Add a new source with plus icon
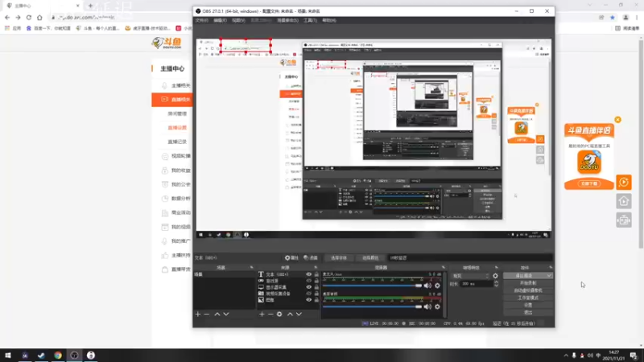Image resolution: width=644 pixels, height=362 pixels. pyautogui.click(x=262, y=314)
